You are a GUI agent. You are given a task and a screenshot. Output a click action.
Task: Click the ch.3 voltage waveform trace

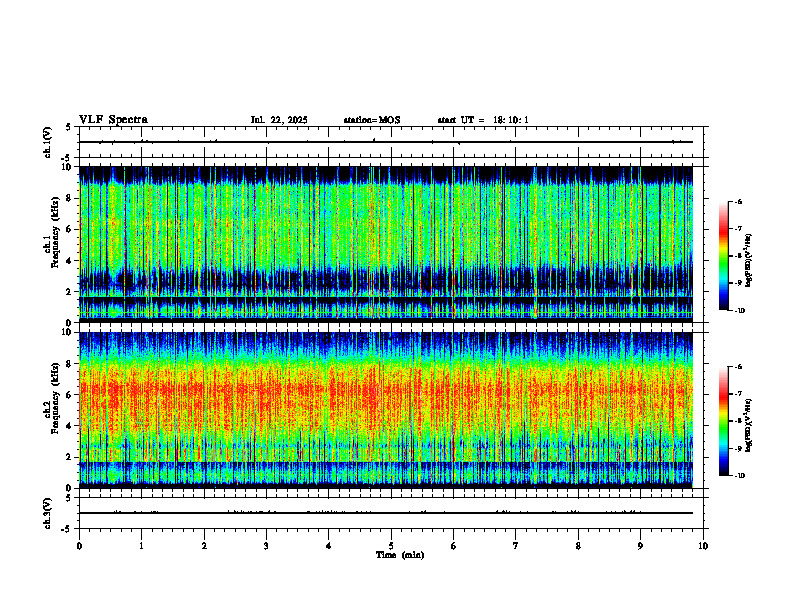tap(386, 513)
